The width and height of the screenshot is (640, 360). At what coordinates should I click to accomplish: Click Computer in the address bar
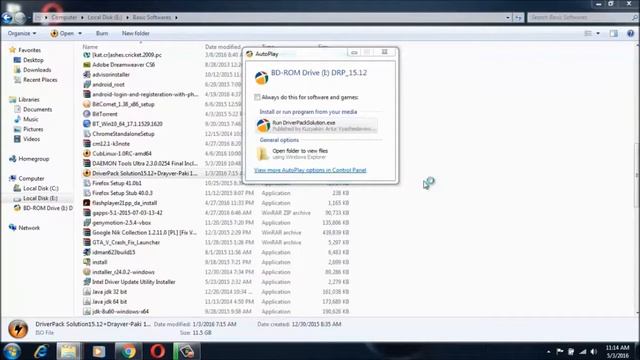(x=64, y=18)
